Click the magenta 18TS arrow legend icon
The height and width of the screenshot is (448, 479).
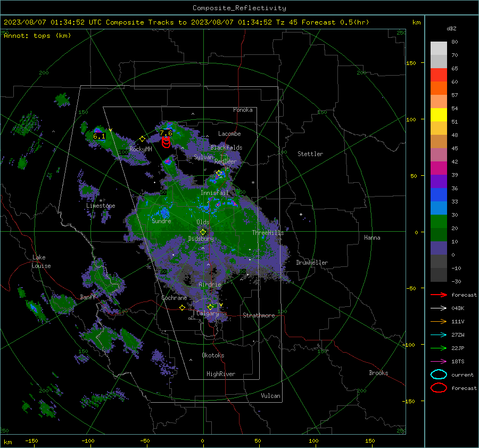click(x=439, y=362)
